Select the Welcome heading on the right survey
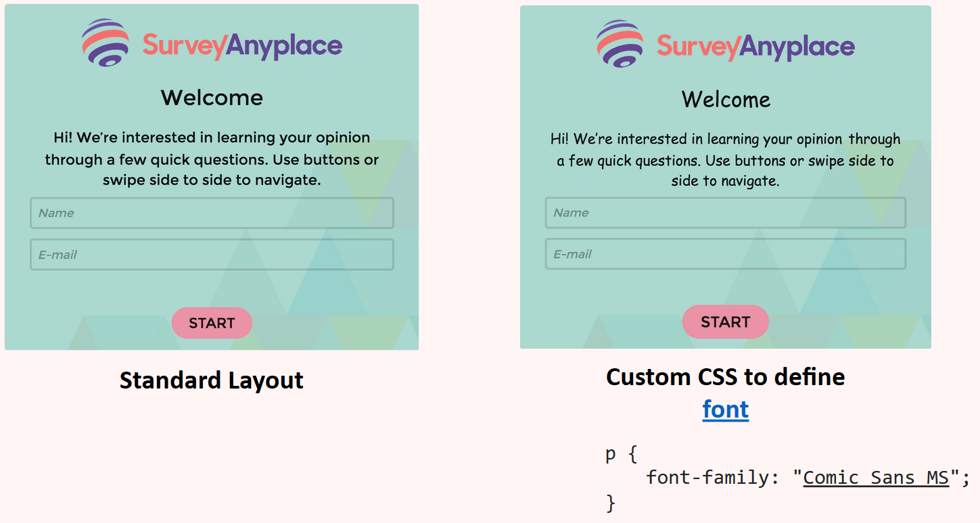 [x=725, y=99]
